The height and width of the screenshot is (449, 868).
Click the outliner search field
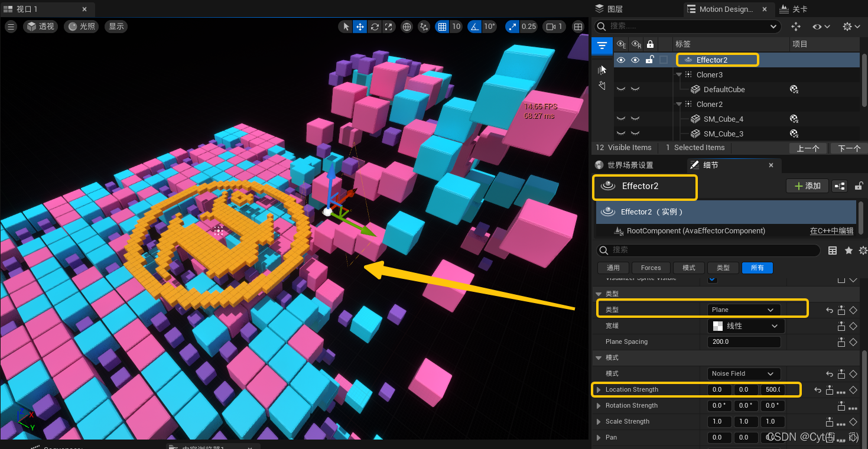point(687,27)
